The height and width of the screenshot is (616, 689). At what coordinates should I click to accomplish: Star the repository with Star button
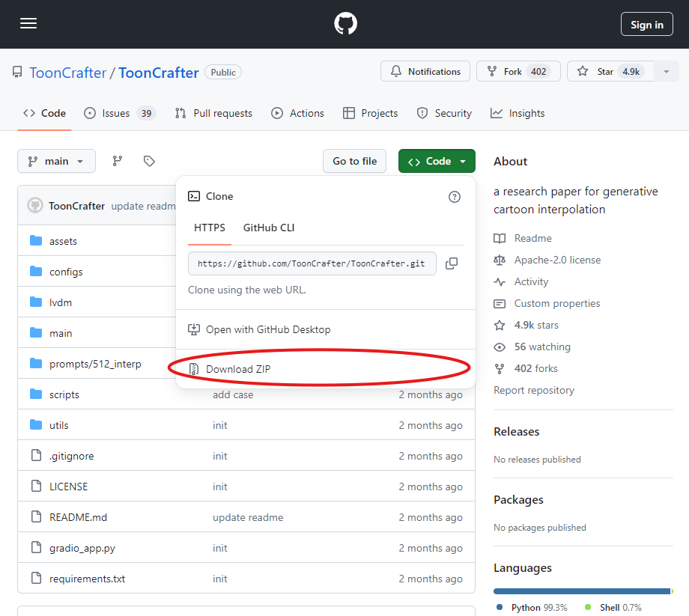pyautogui.click(x=610, y=72)
